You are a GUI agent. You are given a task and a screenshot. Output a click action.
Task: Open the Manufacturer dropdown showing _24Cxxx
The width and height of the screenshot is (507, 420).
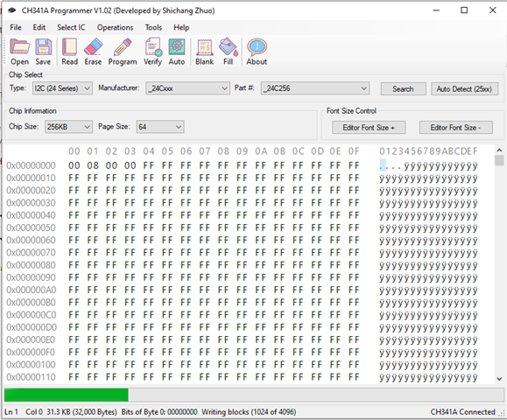pyautogui.click(x=187, y=88)
